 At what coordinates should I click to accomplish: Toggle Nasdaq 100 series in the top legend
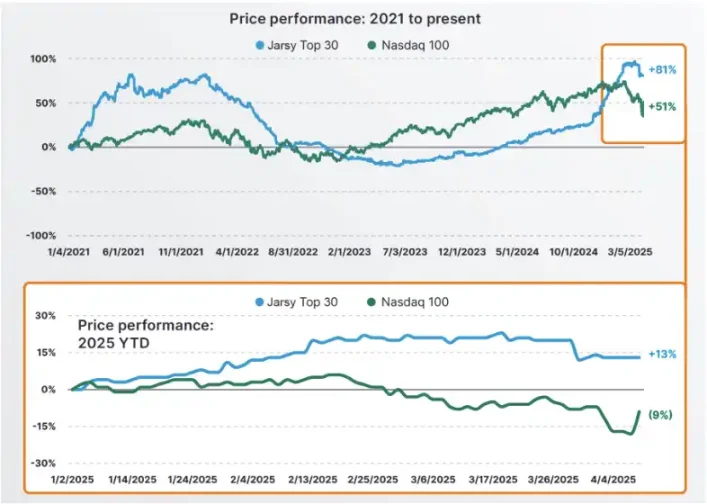(x=409, y=46)
